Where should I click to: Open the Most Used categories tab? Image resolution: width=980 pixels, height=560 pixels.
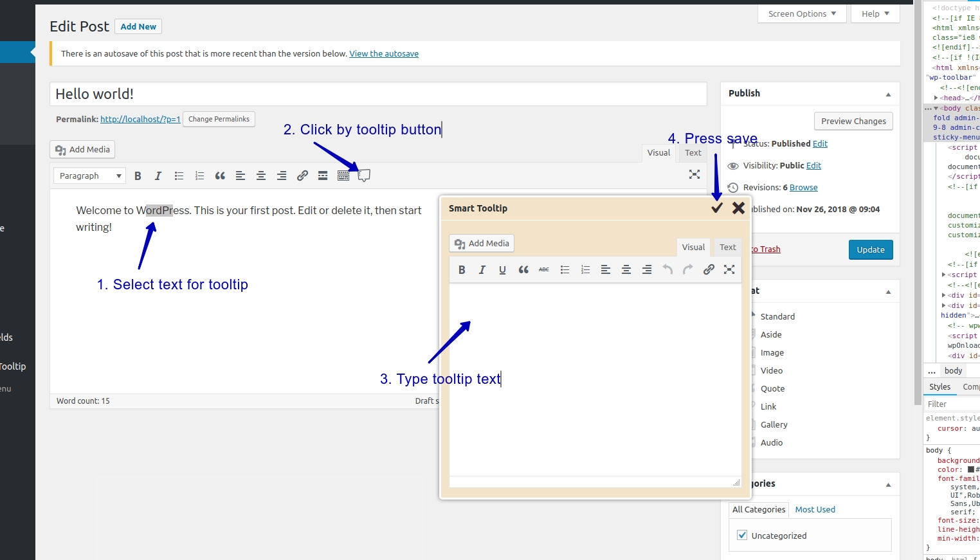(x=815, y=509)
